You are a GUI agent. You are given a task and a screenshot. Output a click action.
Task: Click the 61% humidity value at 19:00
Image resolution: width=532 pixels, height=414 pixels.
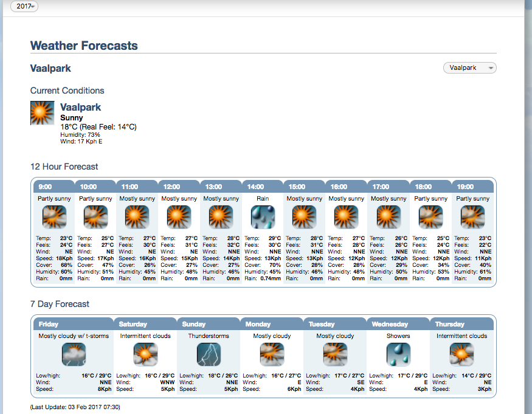click(x=486, y=272)
